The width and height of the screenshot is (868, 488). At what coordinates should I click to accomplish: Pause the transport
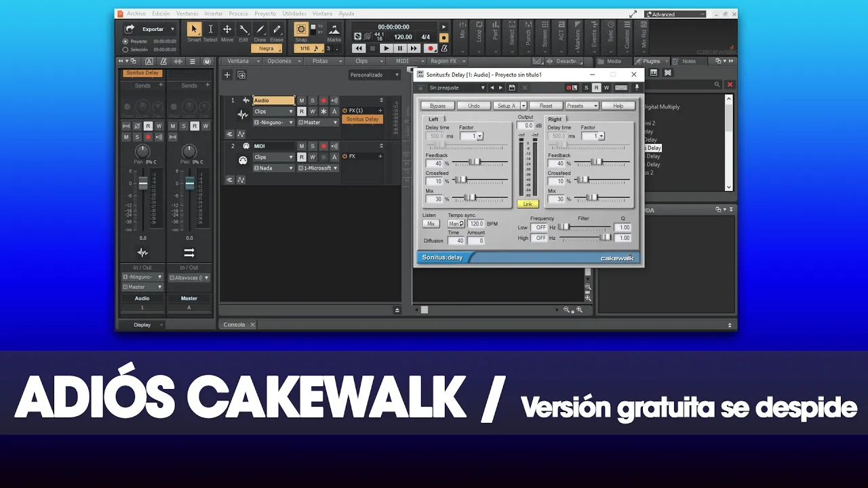tap(400, 48)
